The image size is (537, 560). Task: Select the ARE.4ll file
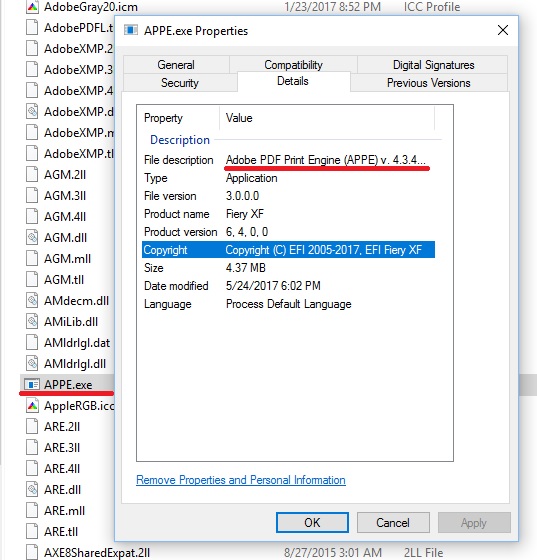point(62,469)
